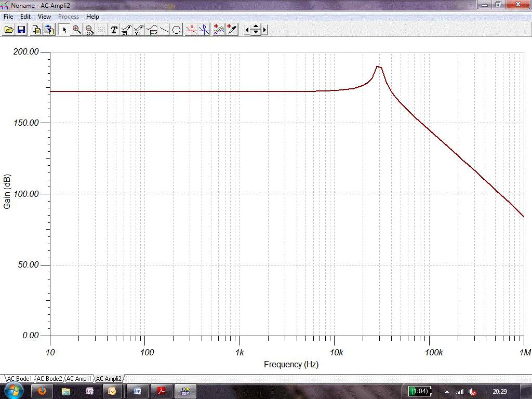Open the Help menu
This screenshot has width=532, height=399.
click(92, 16)
